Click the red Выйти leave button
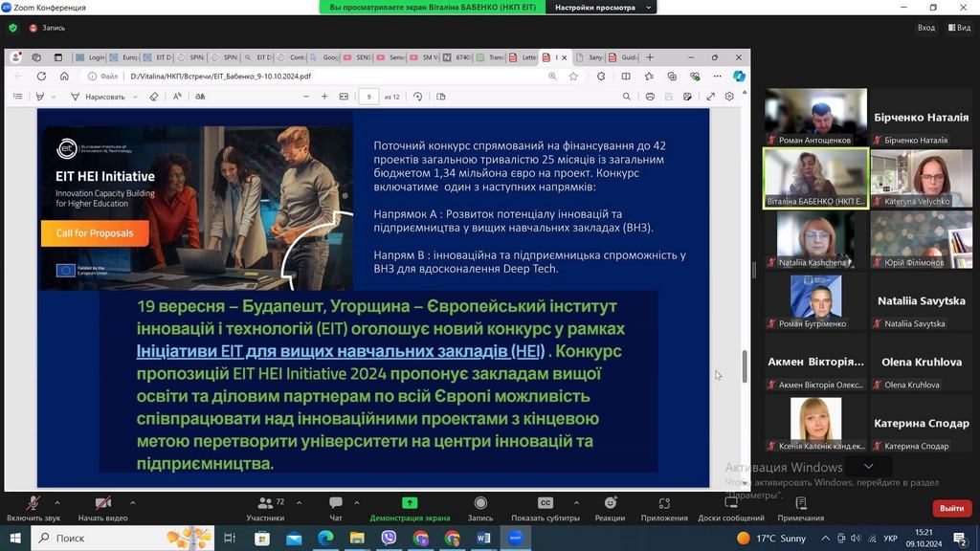The width and height of the screenshot is (980, 551). pyautogui.click(x=951, y=508)
